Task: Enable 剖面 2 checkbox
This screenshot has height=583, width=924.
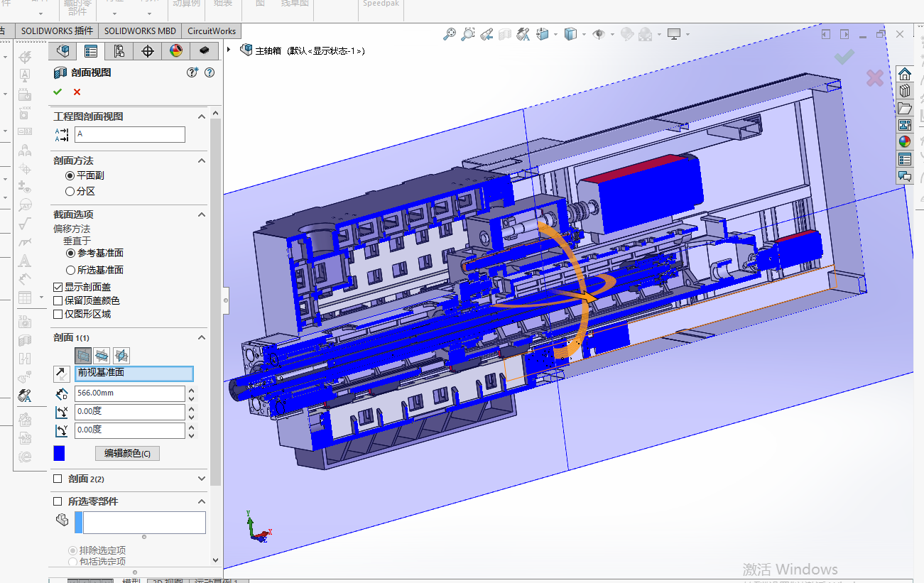Action: pyautogui.click(x=58, y=479)
